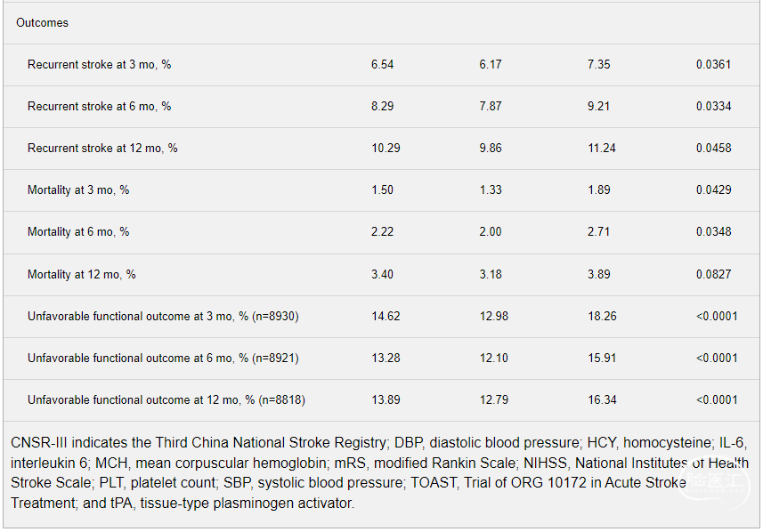Click the 10.29 value cell
The width and height of the screenshot is (763, 532).
tap(386, 149)
